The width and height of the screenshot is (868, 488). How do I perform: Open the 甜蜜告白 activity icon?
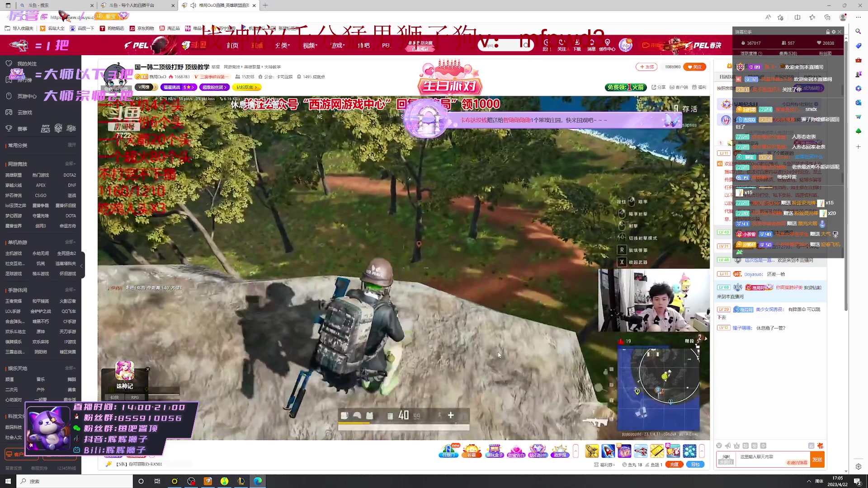[516, 451]
